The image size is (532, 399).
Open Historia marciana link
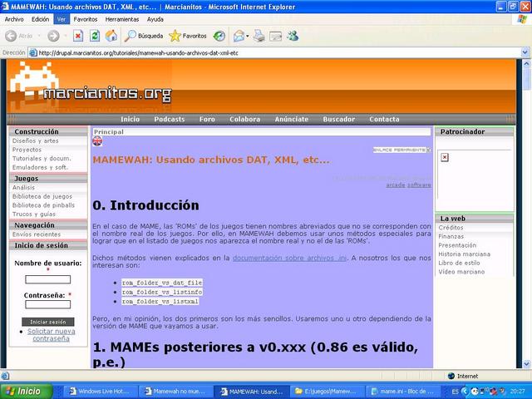click(464, 254)
